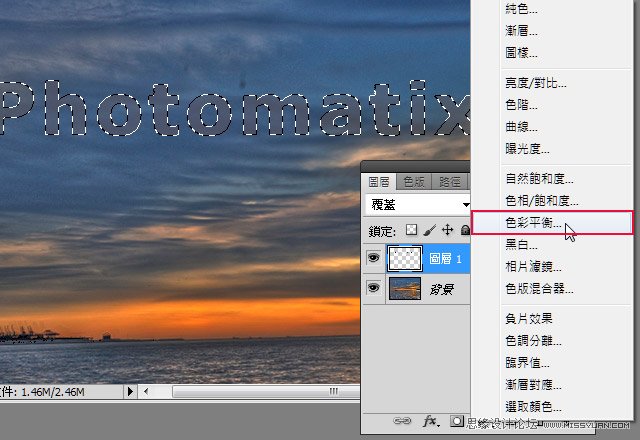Open status bar info arrow menu
640x440 pixels.
pos(130,391)
